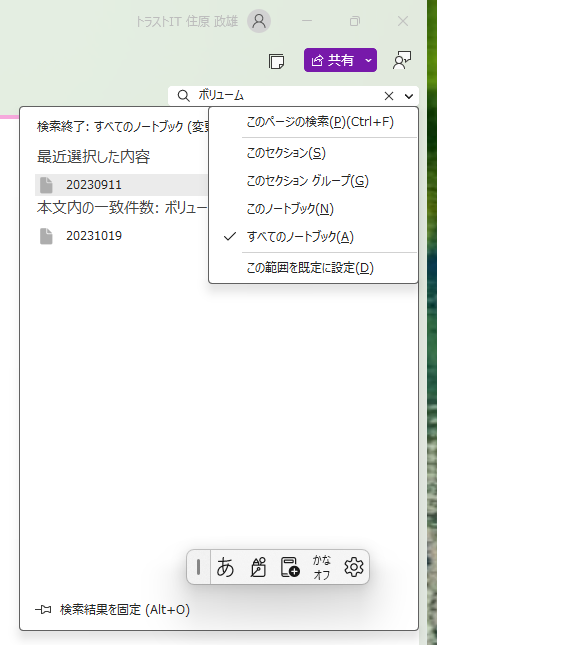
Task: Minimize the OneNote window
Action: click(307, 21)
